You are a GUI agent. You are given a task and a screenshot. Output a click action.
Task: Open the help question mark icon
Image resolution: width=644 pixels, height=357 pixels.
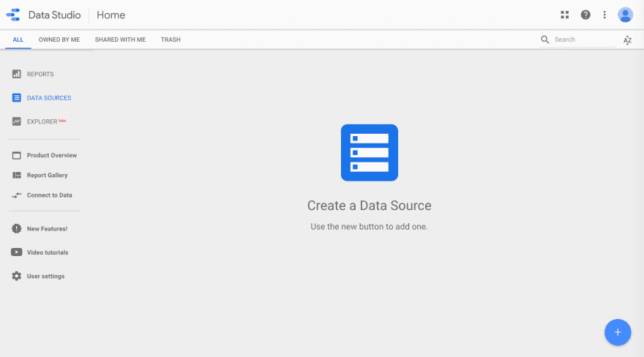pos(585,15)
